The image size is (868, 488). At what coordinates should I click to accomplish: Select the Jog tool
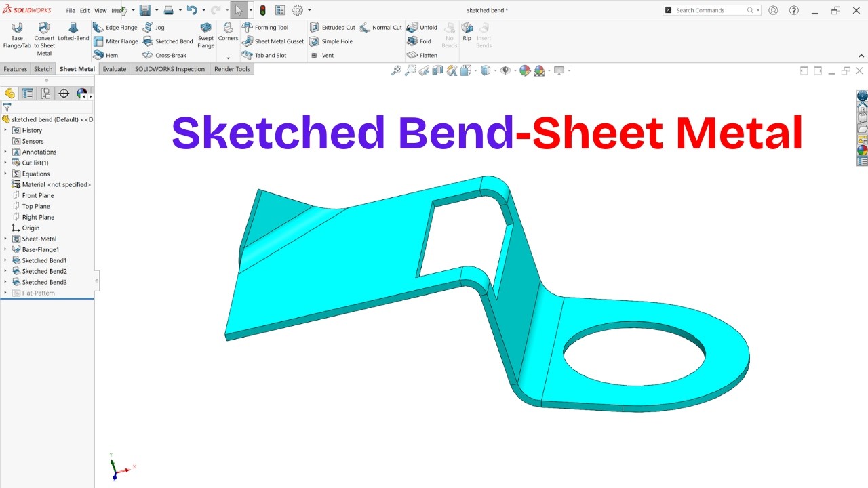click(x=153, y=28)
